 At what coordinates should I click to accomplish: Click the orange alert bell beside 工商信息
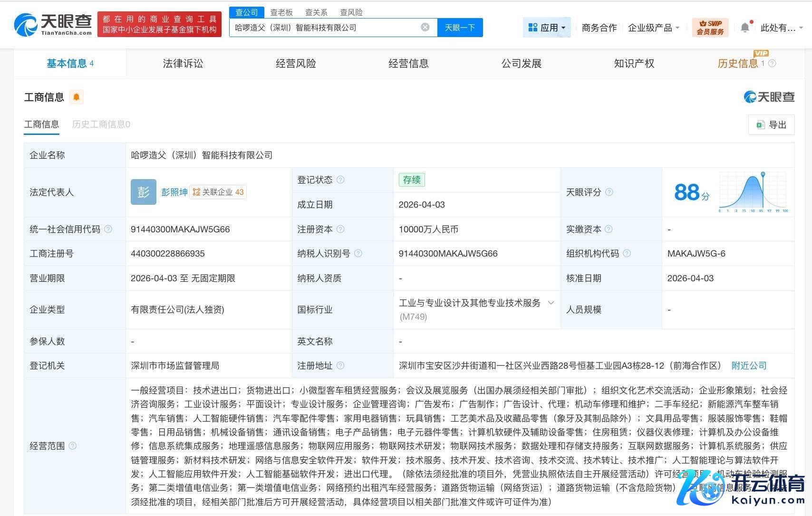tap(76, 97)
